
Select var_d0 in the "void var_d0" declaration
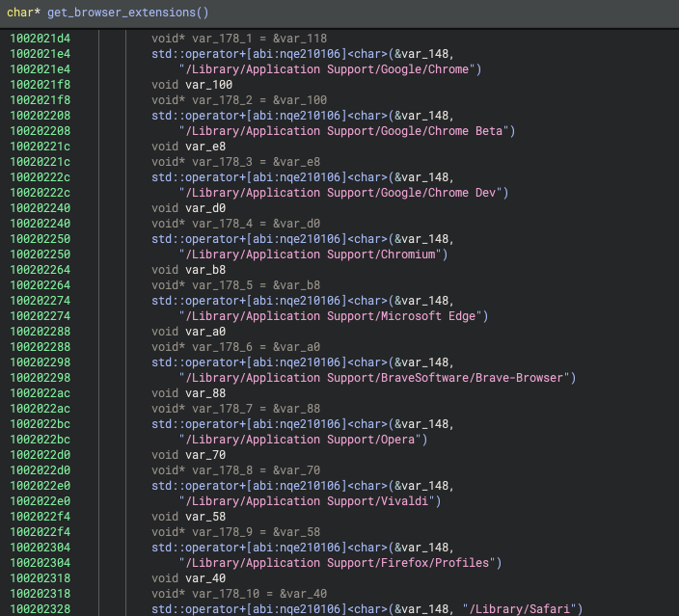tap(205, 208)
